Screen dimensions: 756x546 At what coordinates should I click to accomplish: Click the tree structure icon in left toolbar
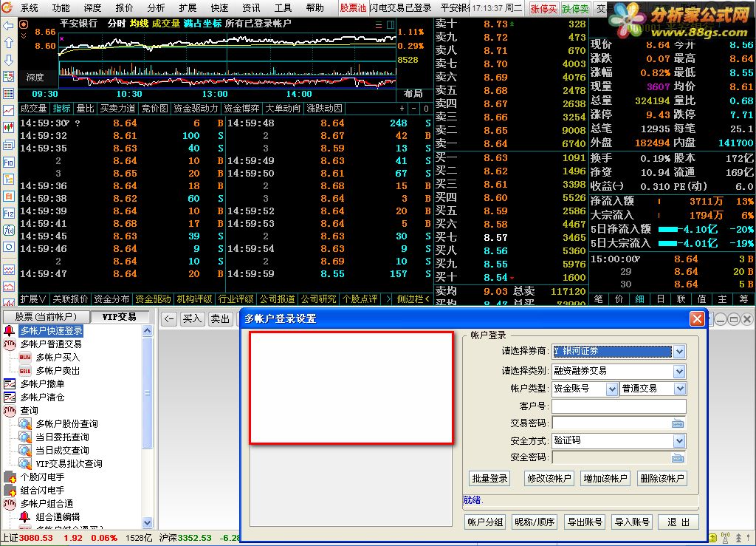coord(8,179)
